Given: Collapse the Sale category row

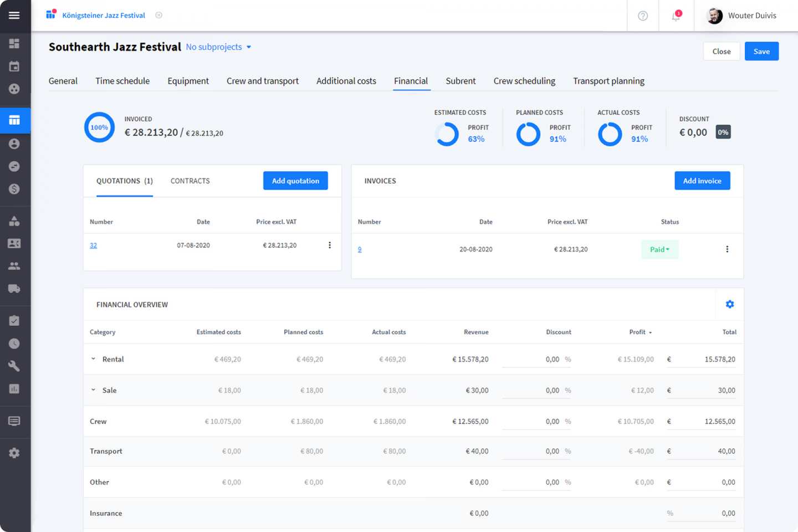Looking at the screenshot, I should pos(93,390).
